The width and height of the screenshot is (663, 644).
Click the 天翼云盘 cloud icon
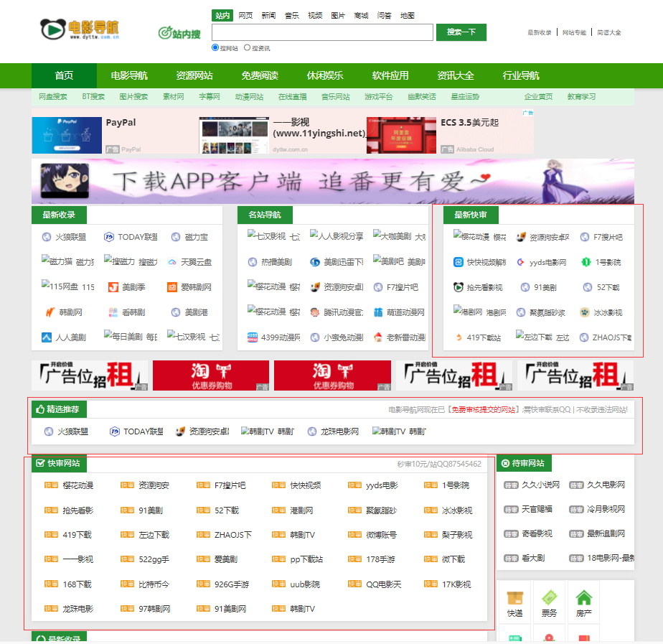[172, 262]
